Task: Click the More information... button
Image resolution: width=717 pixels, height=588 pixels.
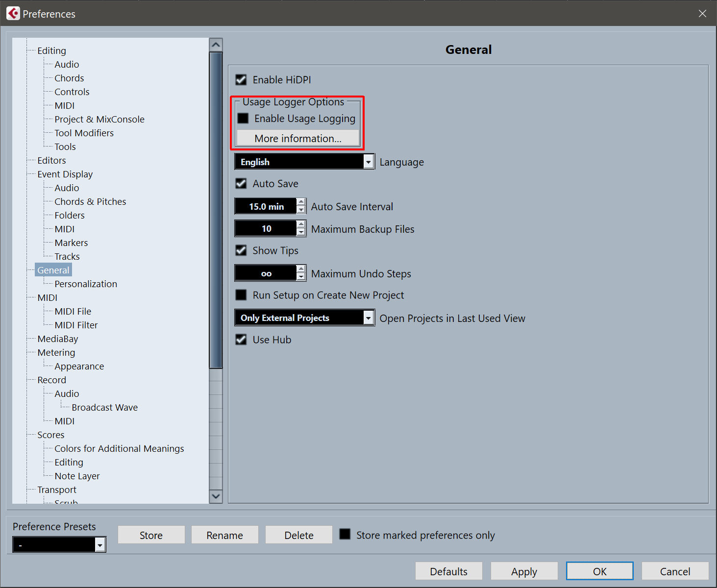Action: [298, 139]
